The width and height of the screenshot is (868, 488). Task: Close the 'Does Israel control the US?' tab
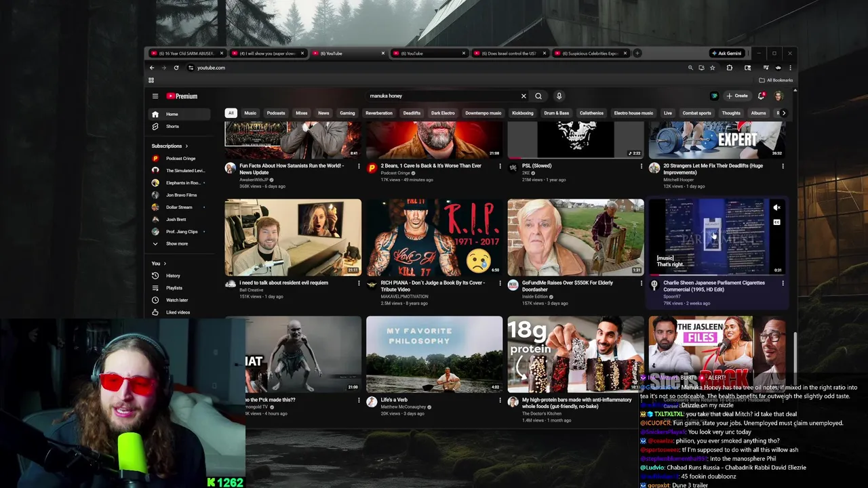click(545, 53)
